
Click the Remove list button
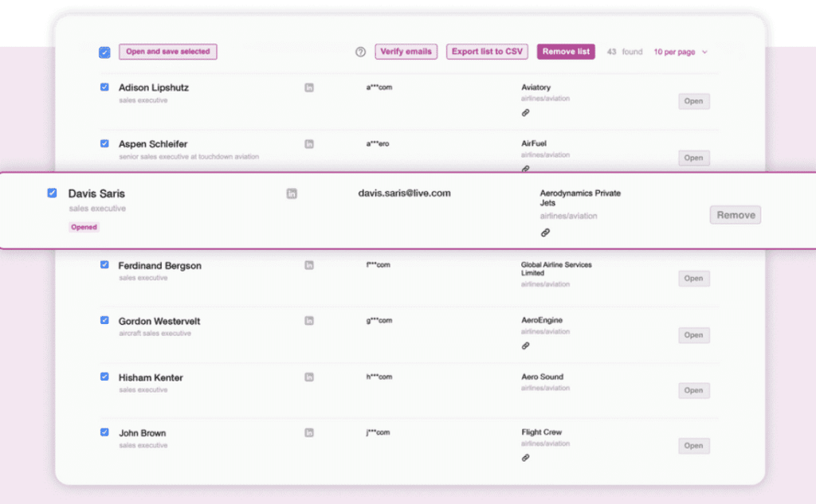[x=566, y=52]
